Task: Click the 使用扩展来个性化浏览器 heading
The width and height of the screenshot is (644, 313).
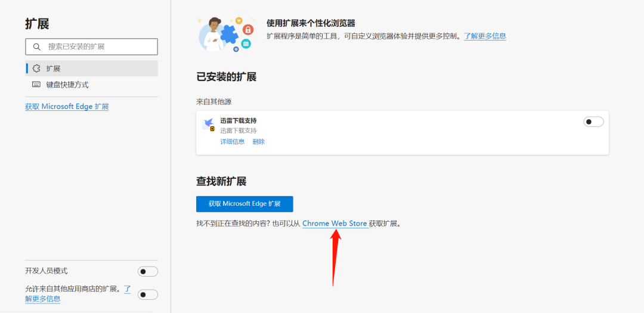Action: [311, 23]
